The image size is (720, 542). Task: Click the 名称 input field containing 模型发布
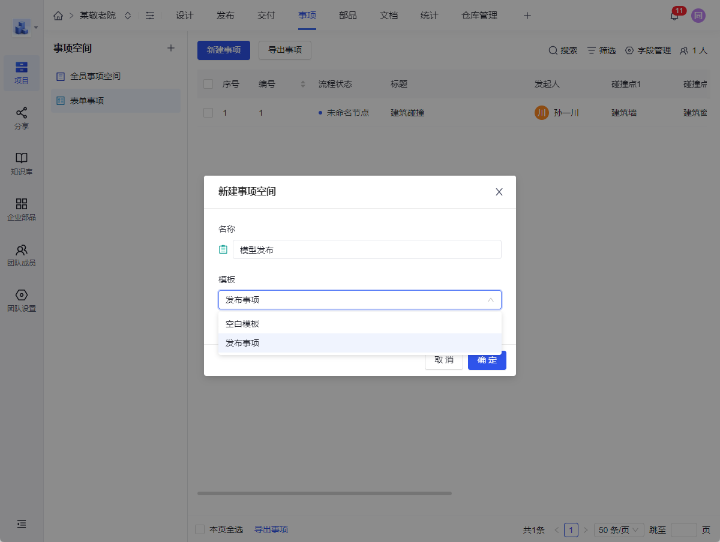[367, 250]
